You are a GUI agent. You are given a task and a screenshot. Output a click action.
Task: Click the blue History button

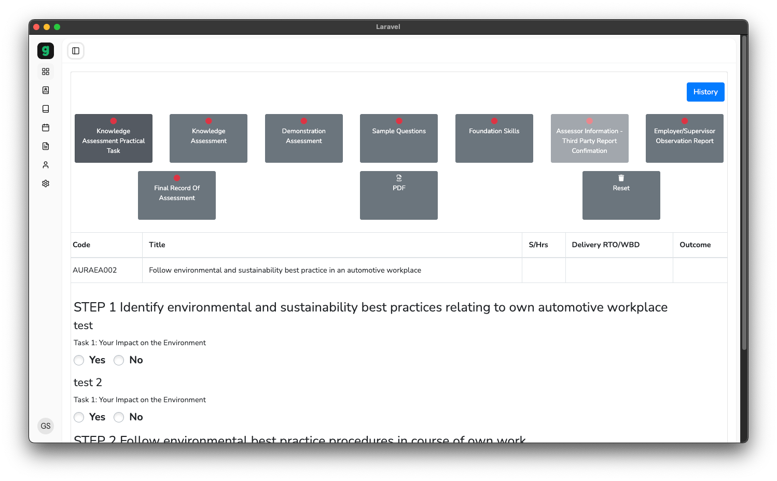(705, 92)
